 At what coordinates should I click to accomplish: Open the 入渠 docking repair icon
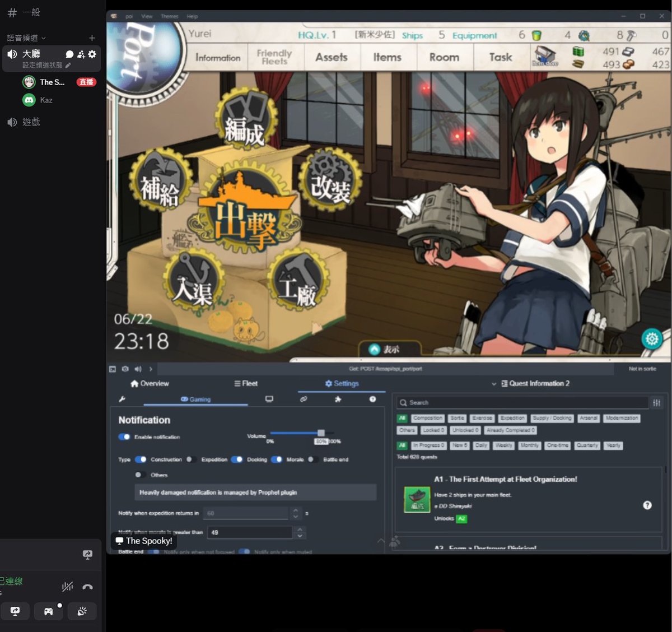(194, 280)
